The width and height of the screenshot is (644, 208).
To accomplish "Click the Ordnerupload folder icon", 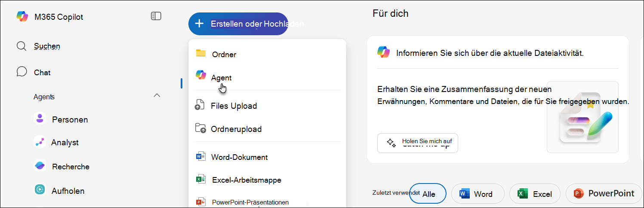I will pyautogui.click(x=200, y=128).
